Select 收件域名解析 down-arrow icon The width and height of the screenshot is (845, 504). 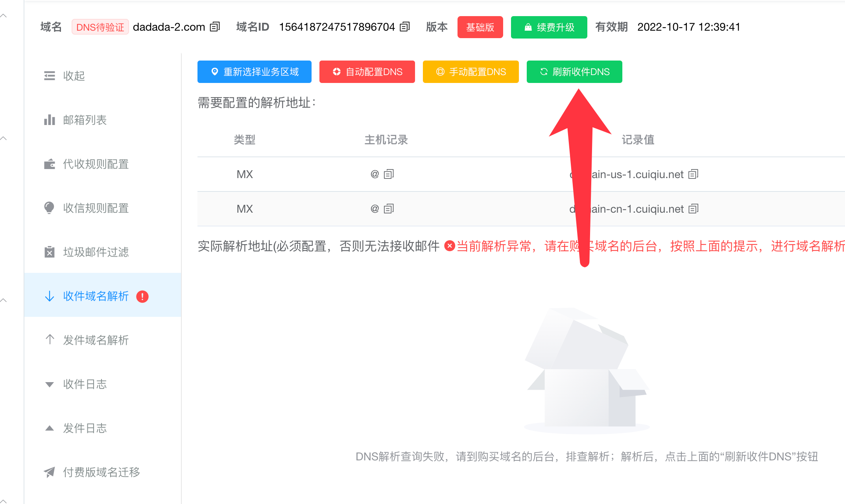pyautogui.click(x=50, y=296)
